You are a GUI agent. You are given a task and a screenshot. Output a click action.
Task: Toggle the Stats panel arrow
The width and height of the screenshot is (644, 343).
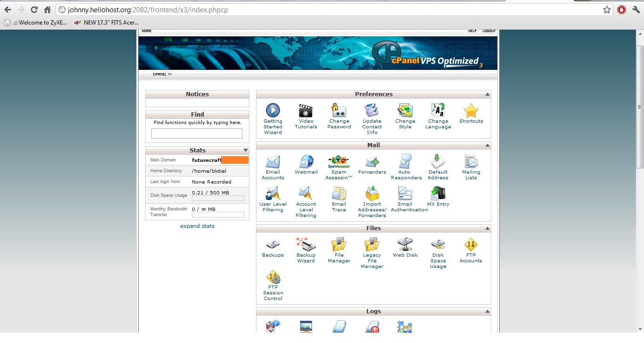[246, 150]
